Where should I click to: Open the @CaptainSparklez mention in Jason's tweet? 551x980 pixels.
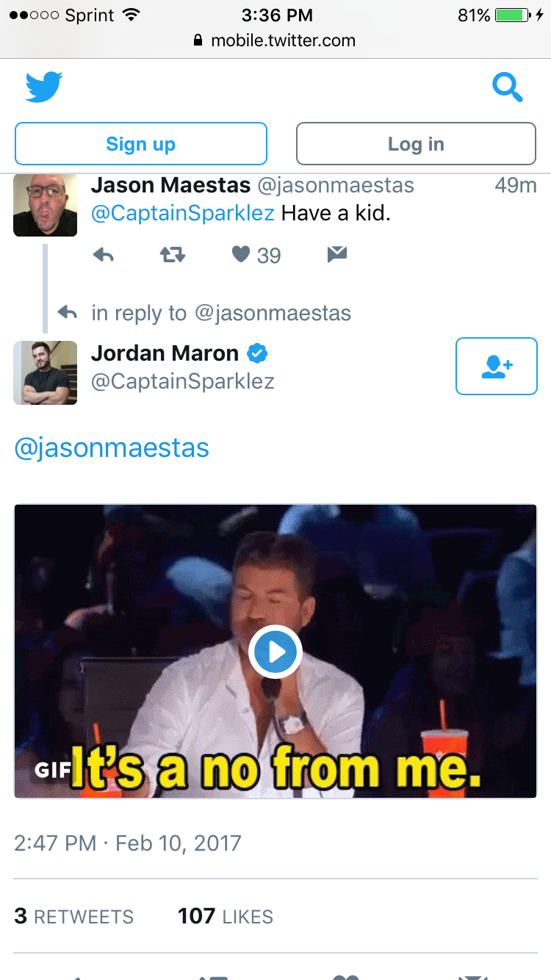(x=182, y=214)
